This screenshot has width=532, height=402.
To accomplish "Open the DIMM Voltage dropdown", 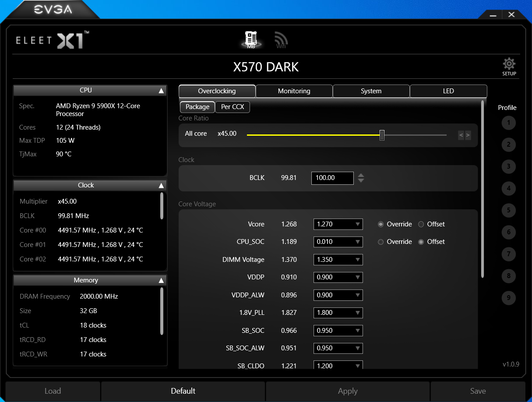I will pyautogui.click(x=338, y=260).
